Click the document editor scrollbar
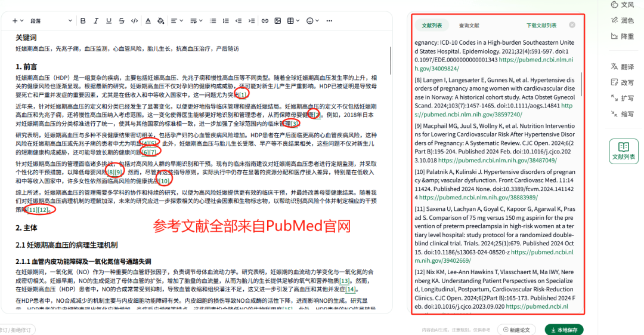This screenshot has width=644, height=335. [390, 60]
